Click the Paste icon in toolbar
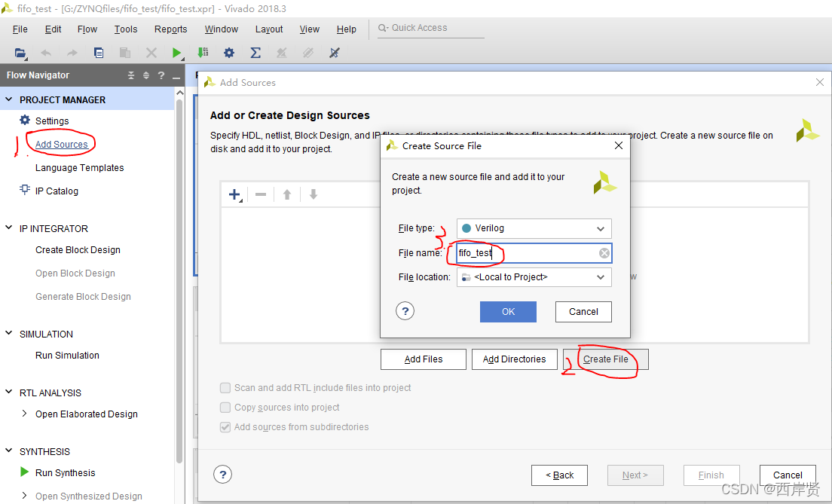832x504 pixels. [x=124, y=53]
